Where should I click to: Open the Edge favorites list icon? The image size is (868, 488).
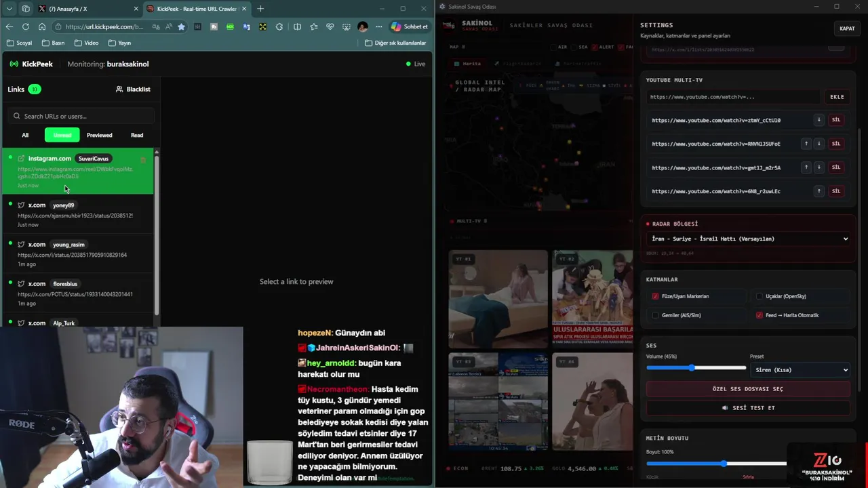(x=313, y=26)
